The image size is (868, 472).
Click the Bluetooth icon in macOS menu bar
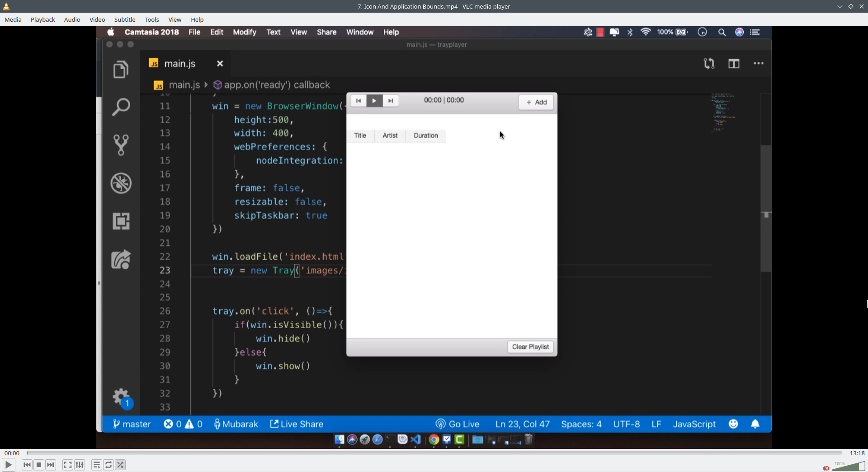click(x=630, y=32)
